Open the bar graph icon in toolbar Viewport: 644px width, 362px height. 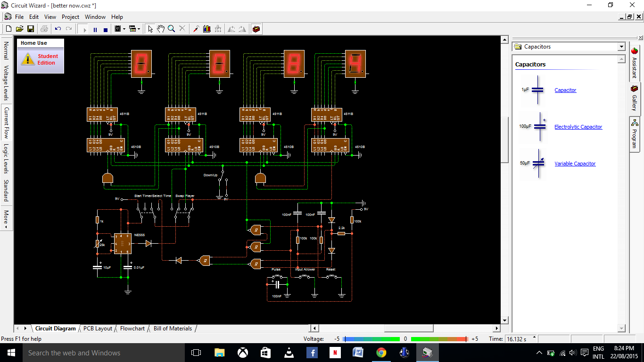click(x=207, y=29)
